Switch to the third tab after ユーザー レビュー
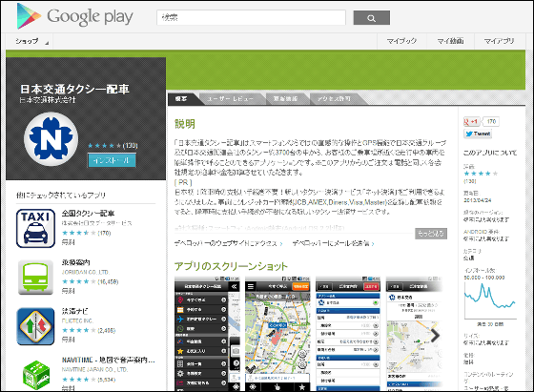Screen dimensions: 534x392 tap(285, 99)
